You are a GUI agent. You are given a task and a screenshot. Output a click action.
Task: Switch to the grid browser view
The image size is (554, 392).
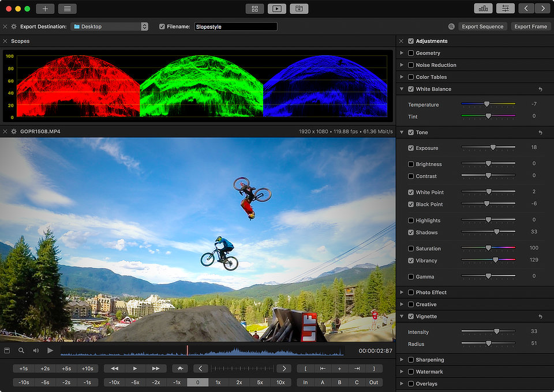[x=254, y=9]
